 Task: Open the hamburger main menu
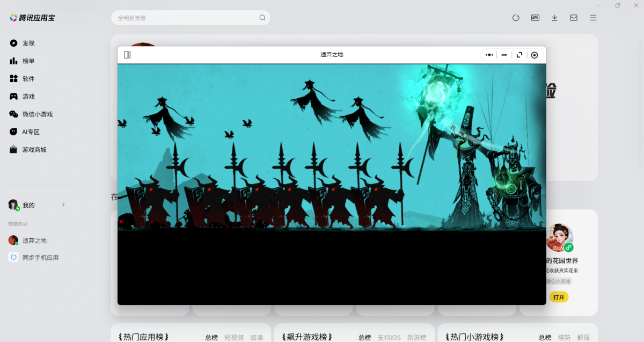tap(593, 18)
